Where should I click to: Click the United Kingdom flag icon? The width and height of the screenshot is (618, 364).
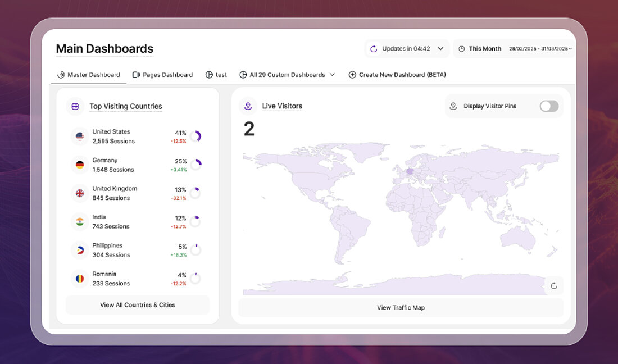coord(80,193)
